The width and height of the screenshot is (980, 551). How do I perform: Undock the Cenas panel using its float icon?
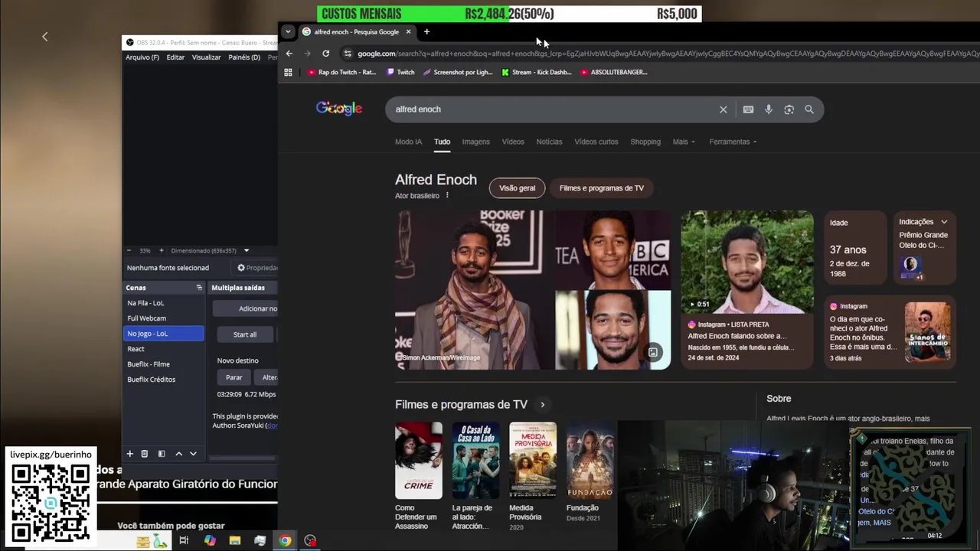(x=199, y=288)
